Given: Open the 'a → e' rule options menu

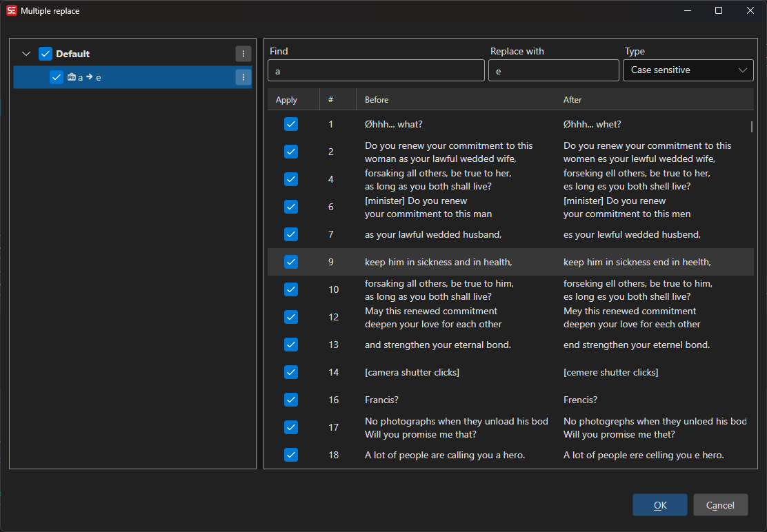Looking at the screenshot, I should 243,77.
